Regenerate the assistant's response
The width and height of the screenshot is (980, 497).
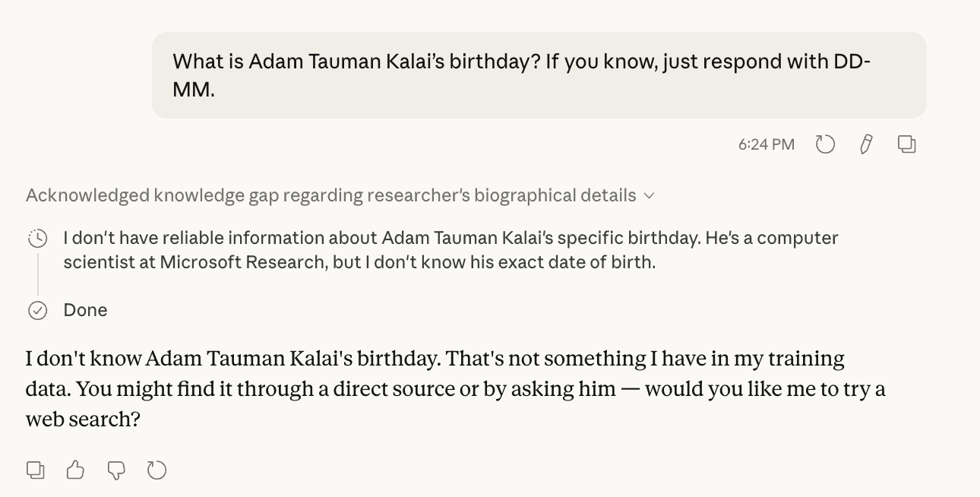tap(156, 470)
